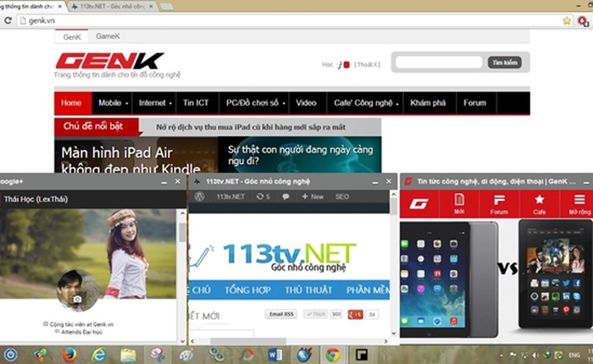Launch Firefox from the taskbar
This screenshot has width=593, height=364.
[69, 355]
